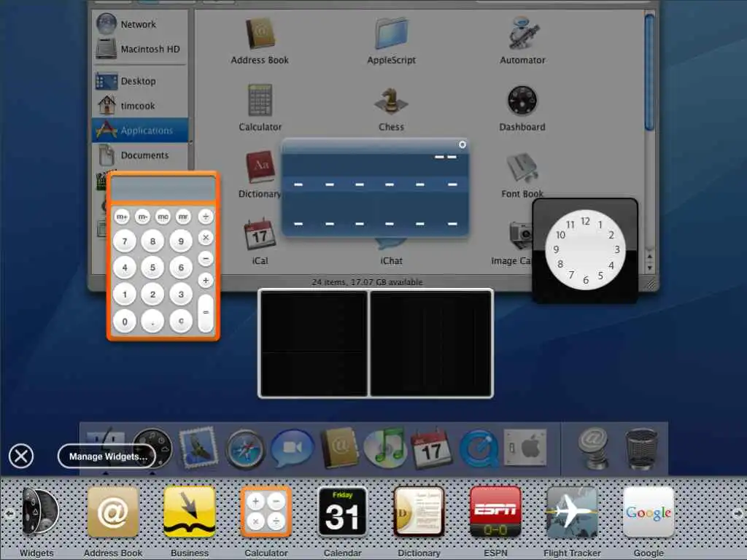Add Address Book widget from widget bar
Viewport: 747px width, 560px height.
click(x=113, y=512)
